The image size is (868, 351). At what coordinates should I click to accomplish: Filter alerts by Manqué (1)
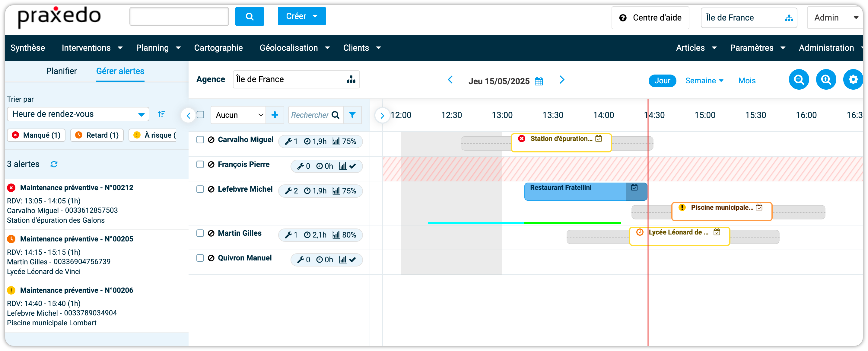36,135
